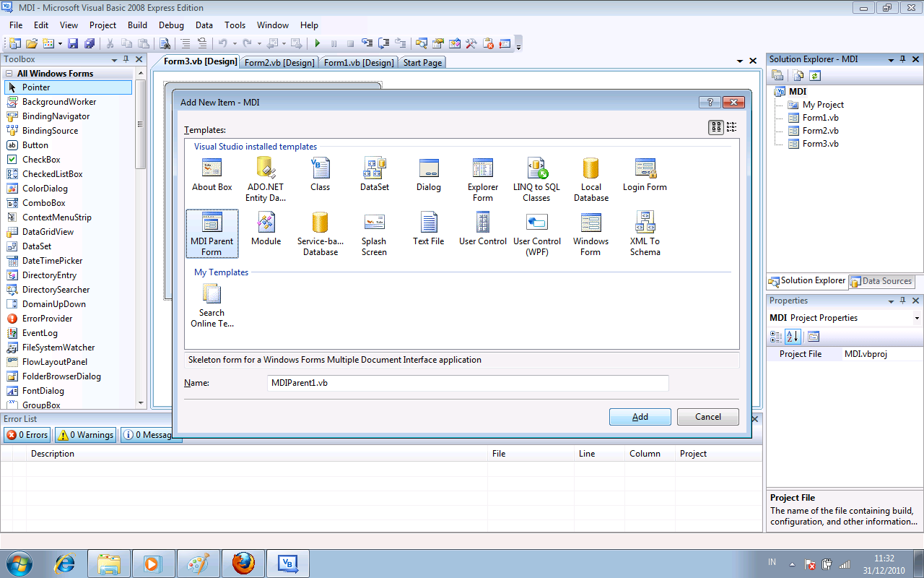
Task: Select the Service-based Database template
Action: click(320, 234)
